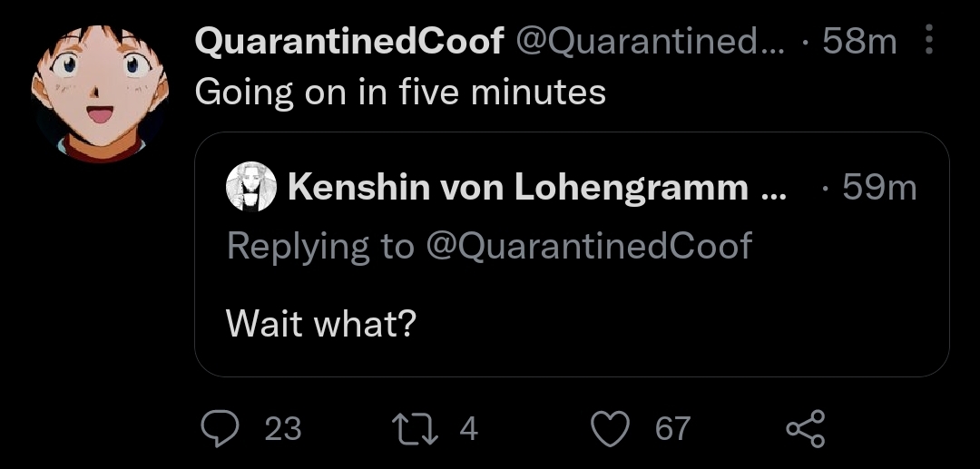Click the @QuarantinedCoof mention in Replying to
Screen dimensions: 980x469
(589, 246)
